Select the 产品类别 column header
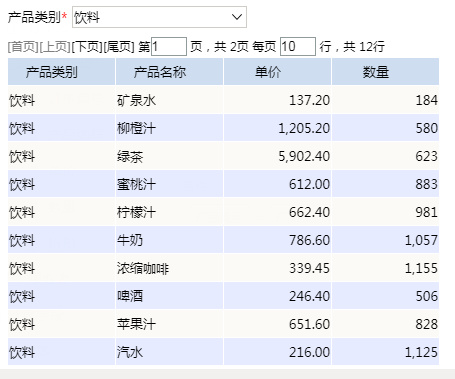Image resolution: width=455 pixels, height=379 pixels. tap(62, 72)
